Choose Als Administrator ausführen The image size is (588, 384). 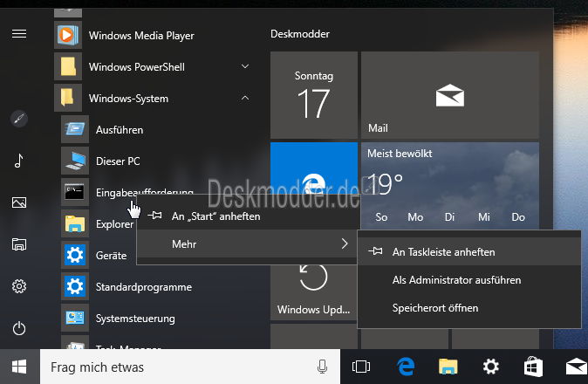click(x=469, y=280)
